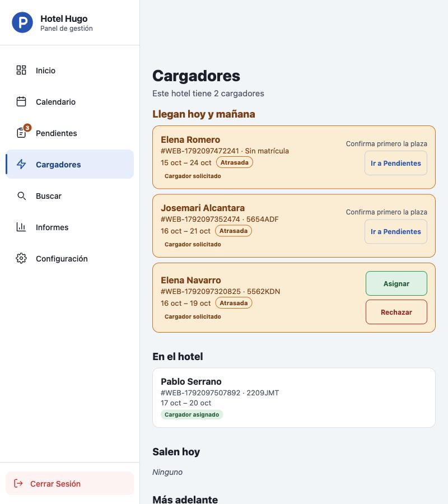Screen dimensions: 448x504
Task: Click Cargador solicitado under Elena Romero
Action: coord(193,176)
